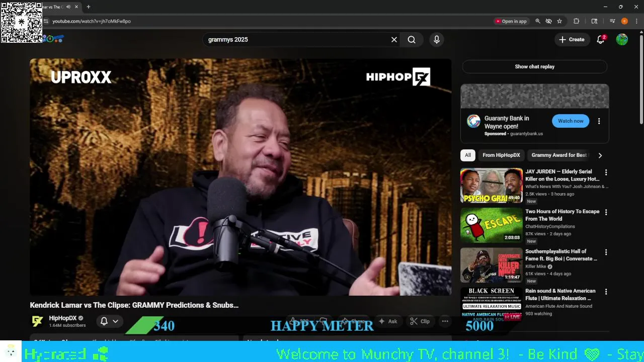Open the Rain sound Native American Flute thumbnail
The width and height of the screenshot is (644, 362).
[492, 305]
